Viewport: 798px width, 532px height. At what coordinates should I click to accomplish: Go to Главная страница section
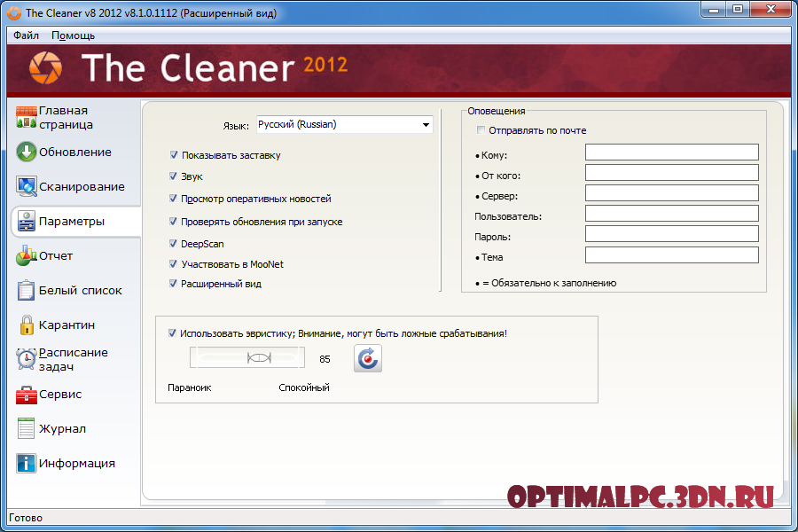tap(66, 117)
